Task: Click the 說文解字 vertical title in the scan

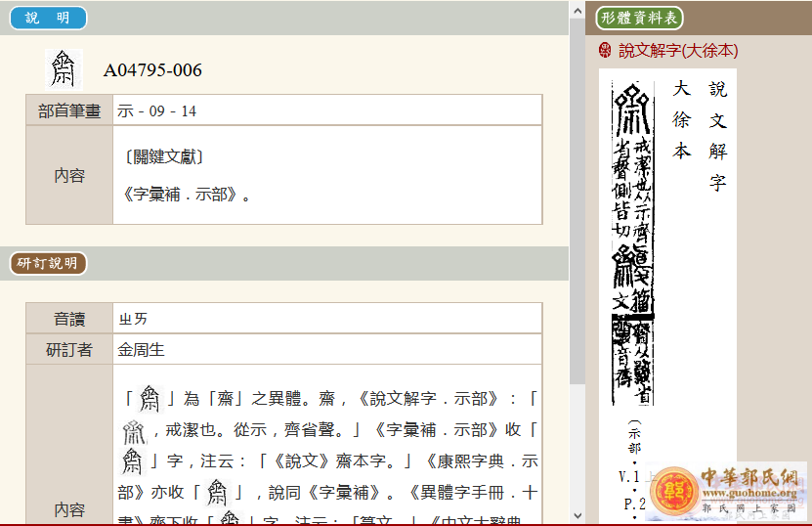Action: pyautogui.click(x=718, y=136)
